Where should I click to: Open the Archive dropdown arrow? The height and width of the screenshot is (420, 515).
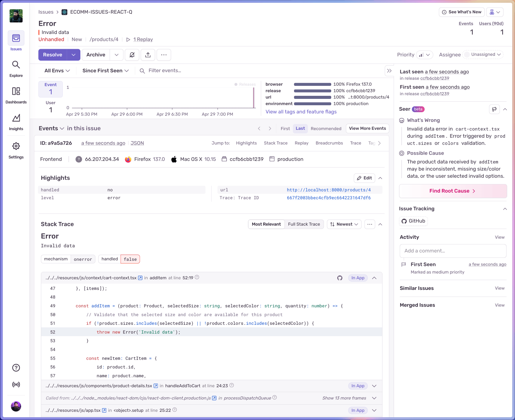pyautogui.click(x=116, y=55)
